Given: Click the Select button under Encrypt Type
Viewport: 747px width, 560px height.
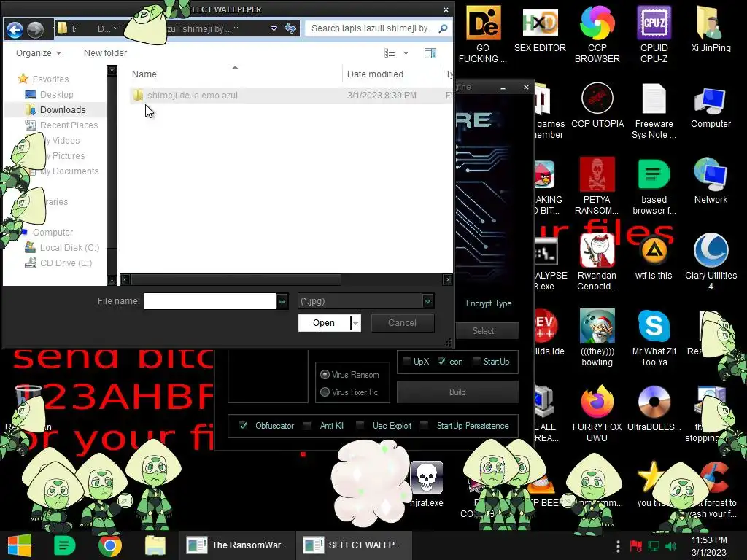Looking at the screenshot, I should pos(483,330).
